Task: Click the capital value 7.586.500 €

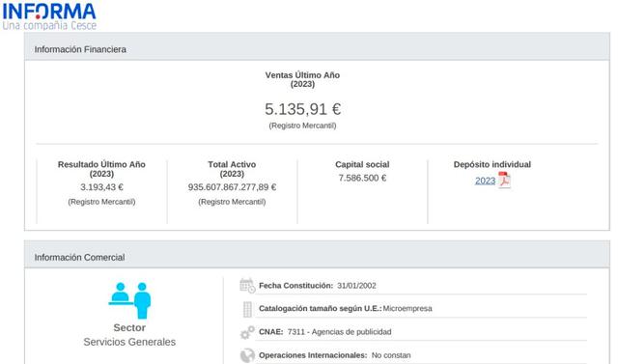Action: click(362, 178)
